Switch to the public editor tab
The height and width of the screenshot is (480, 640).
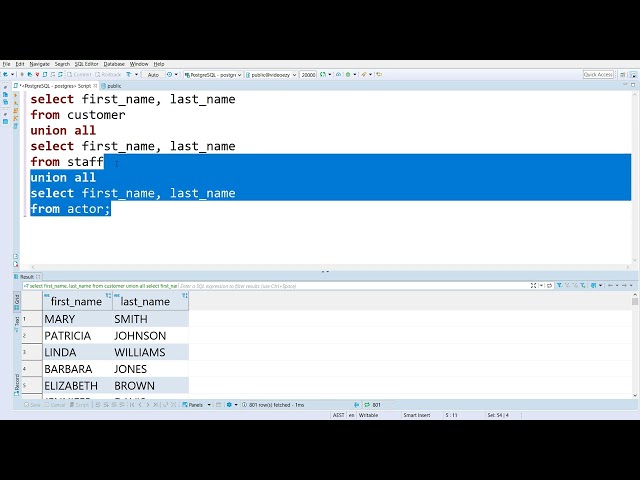click(x=111, y=86)
